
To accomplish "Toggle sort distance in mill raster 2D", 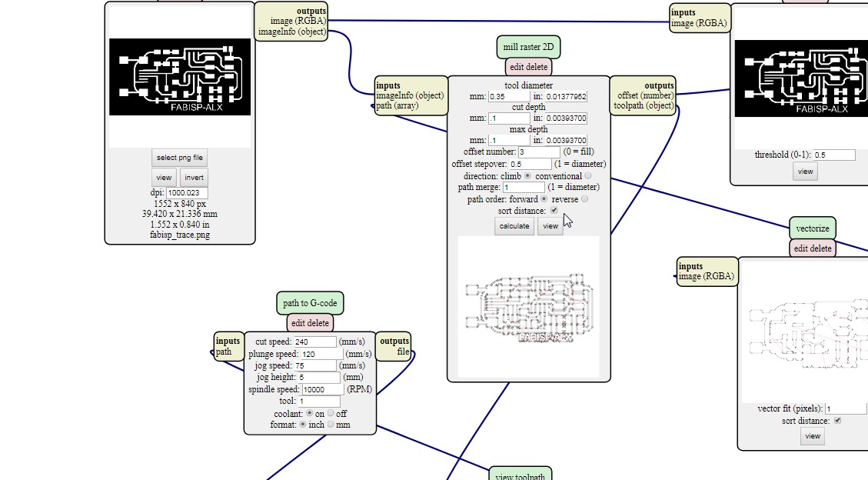I will tap(554, 210).
